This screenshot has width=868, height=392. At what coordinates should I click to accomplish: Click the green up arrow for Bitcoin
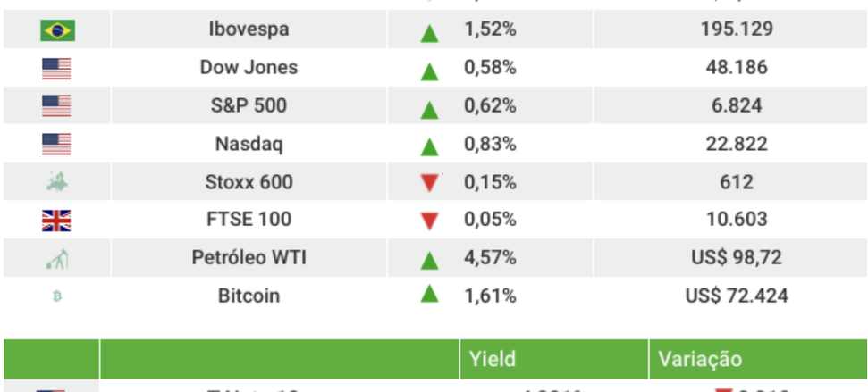point(429,293)
